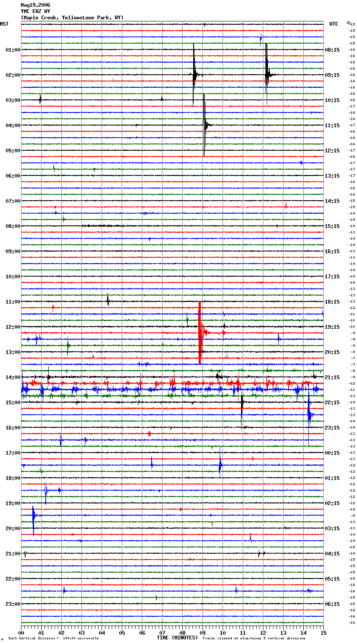Click the UTC time label '21:15'

[332, 377]
